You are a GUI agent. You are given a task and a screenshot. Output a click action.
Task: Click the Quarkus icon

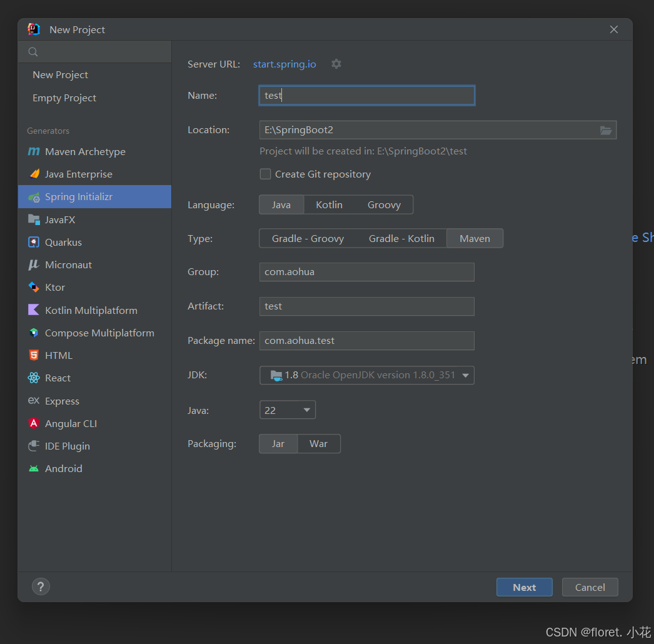(34, 242)
